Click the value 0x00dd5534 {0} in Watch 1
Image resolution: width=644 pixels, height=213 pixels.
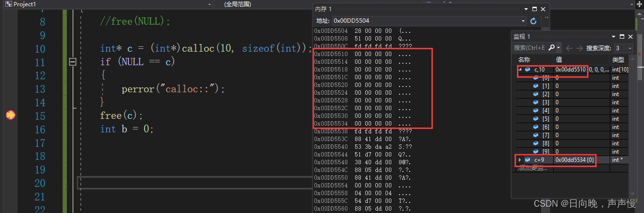574,160
